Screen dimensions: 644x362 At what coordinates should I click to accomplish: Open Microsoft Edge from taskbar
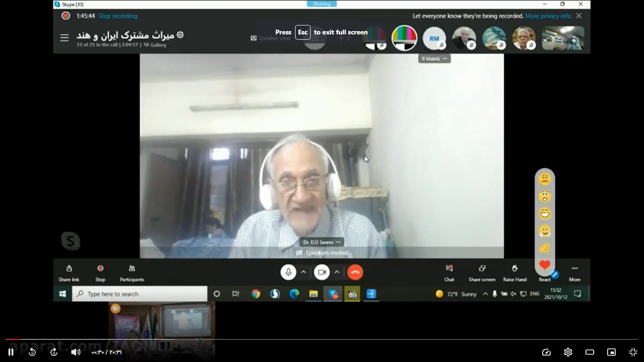tap(294, 294)
